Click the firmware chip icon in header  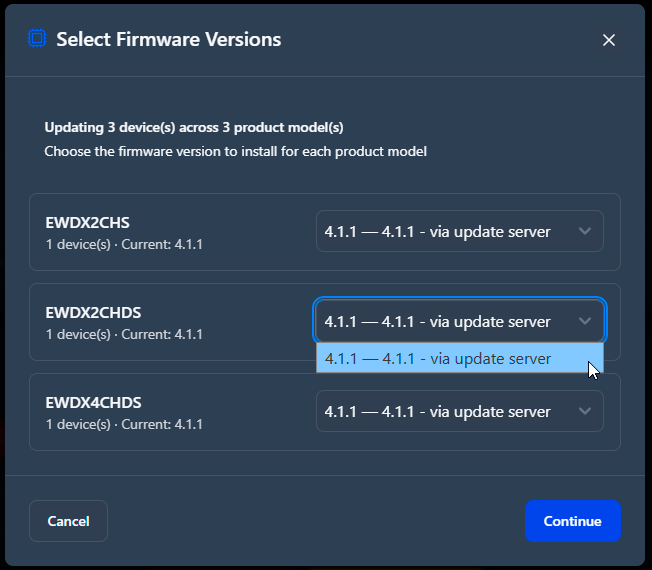tap(37, 39)
